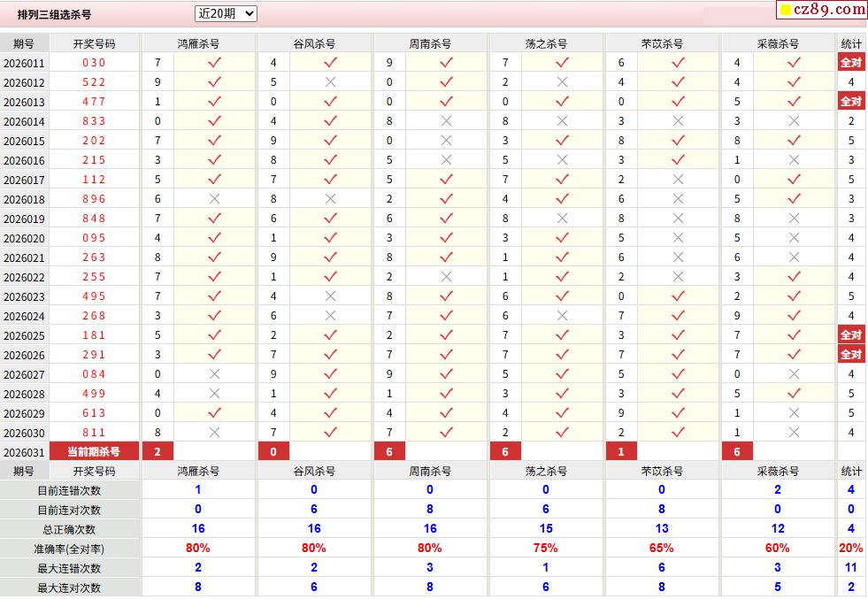Select period number 2026031
868x599 pixels.
point(24,452)
